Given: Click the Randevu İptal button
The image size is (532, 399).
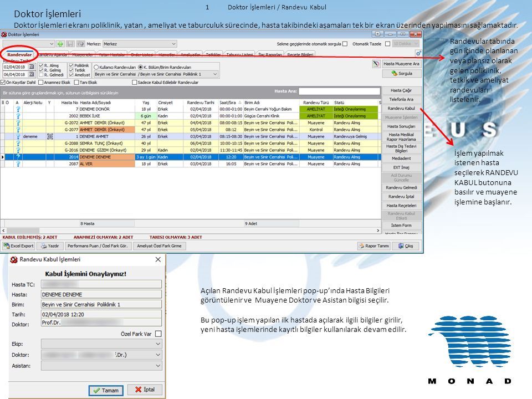Looking at the screenshot, I should click(x=401, y=196).
